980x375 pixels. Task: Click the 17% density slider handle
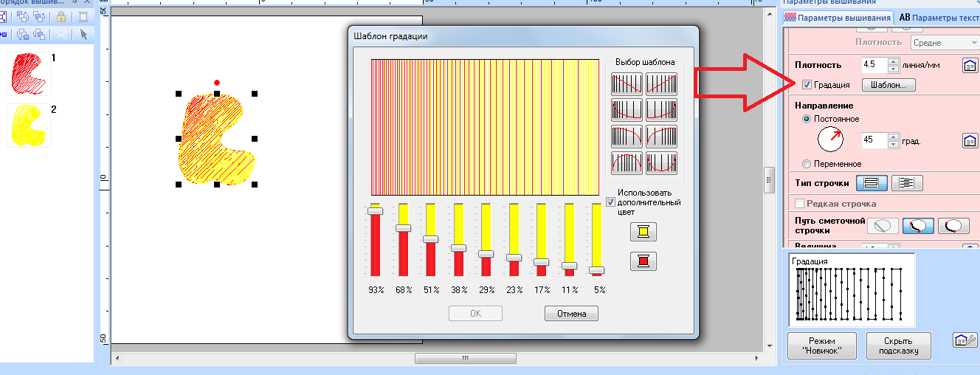pyautogui.click(x=541, y=262)
